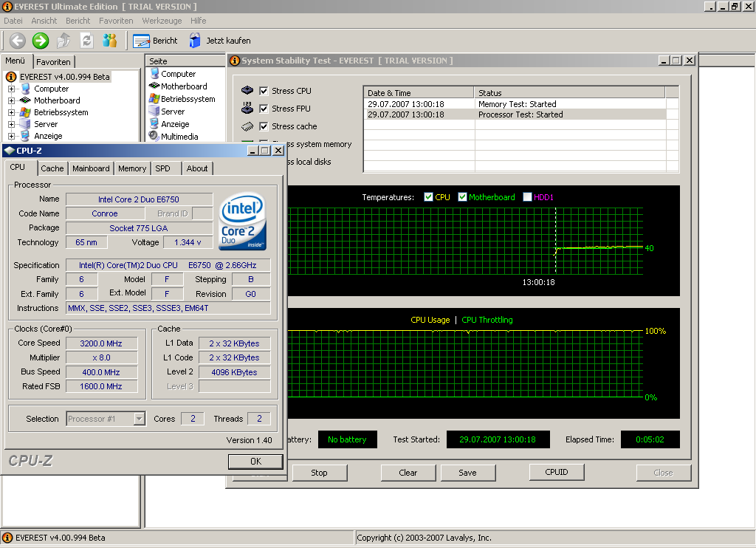Open the Ansicht menu

pyautogui.click(x=44, y=21)
